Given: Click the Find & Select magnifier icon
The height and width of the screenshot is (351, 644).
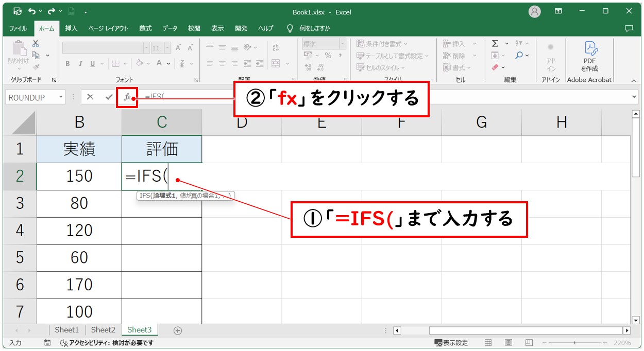Looking at the screenshot, I should click(x=519, y=55).
